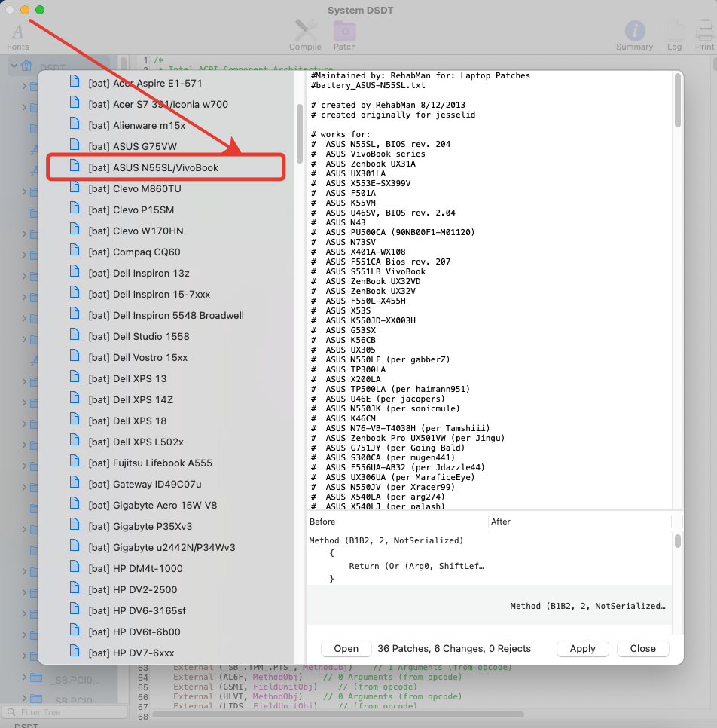Click file icon beside Dell Studio 1558

tap(75, 335)
